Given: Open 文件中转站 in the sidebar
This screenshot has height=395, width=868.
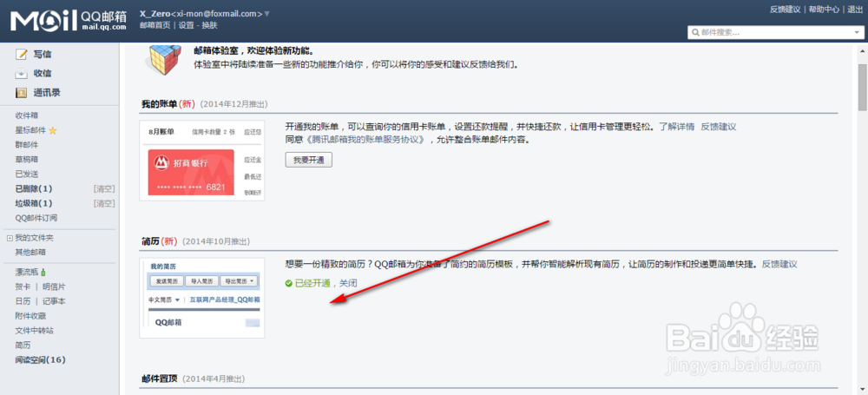Looking at the screenshot, I should click(35, 331).
